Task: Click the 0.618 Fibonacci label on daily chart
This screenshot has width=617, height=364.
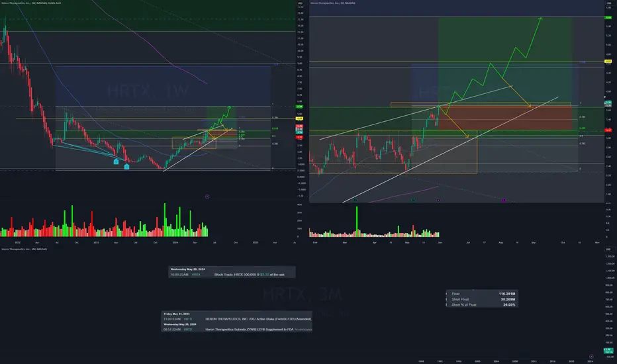Action: [582, 128]
